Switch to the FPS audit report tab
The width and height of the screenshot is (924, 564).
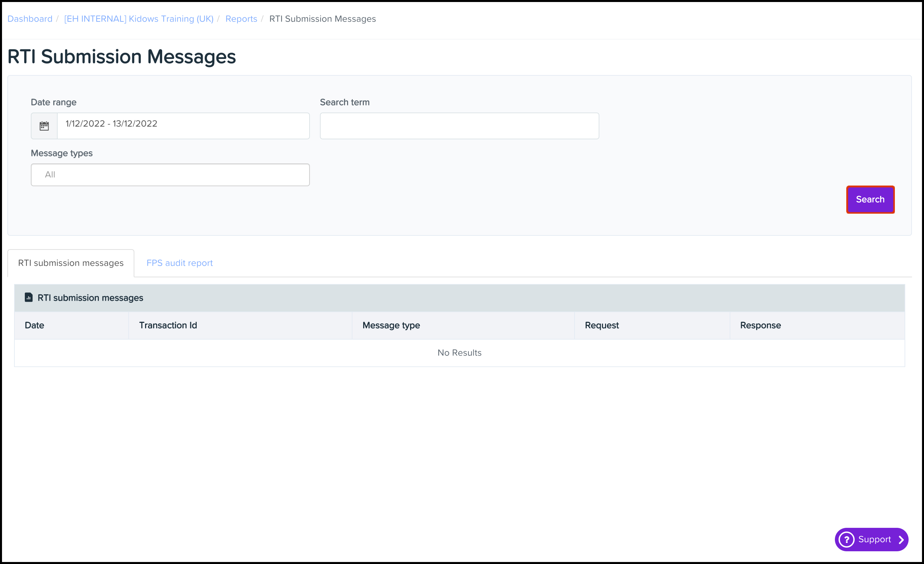click(x=179, y=263)
